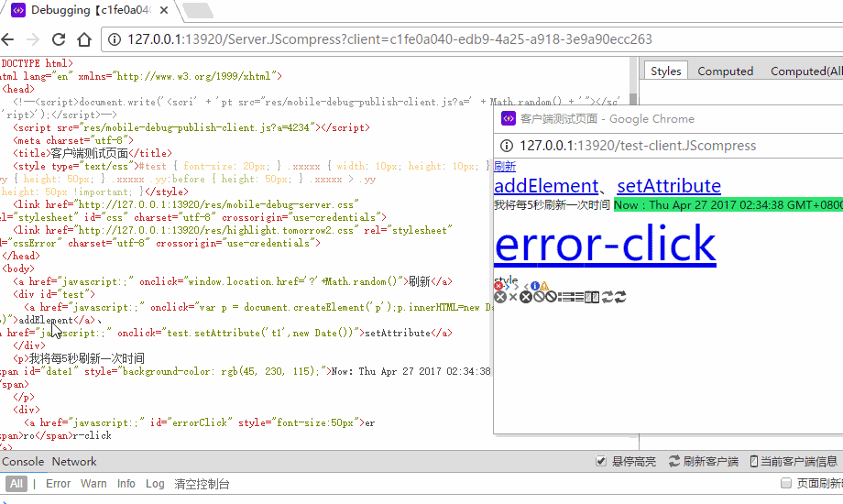Click 清空控制台 to clear console
Screen dimensions: 843x504
coord(202,484)
